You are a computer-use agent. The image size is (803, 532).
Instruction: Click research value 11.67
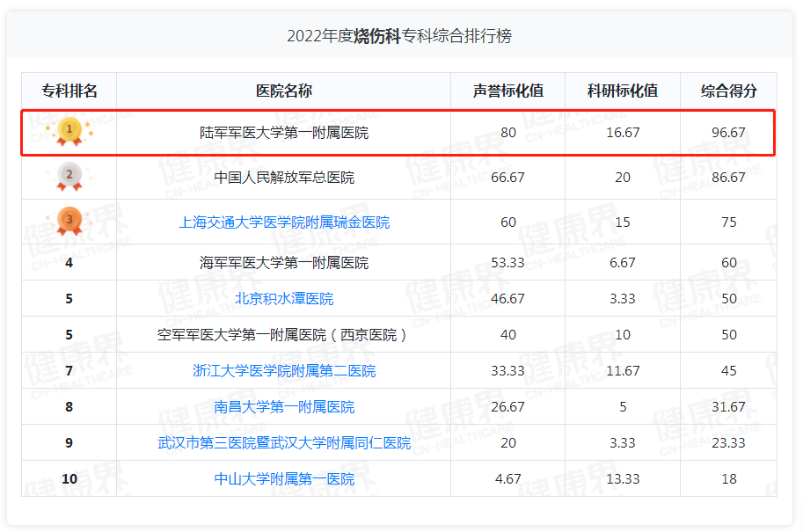(623, 371)
